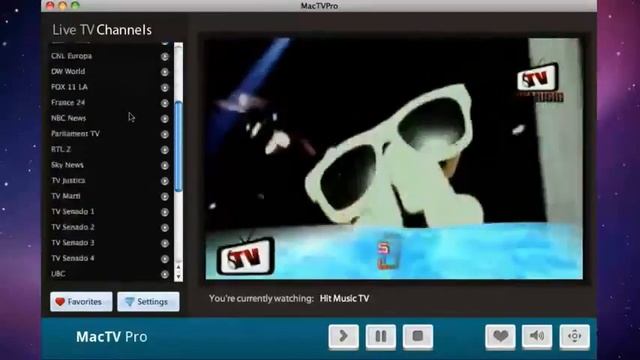Stop playback with the stop button
The height and width of the screenshot is (360, 640).
click(x=418, y=336)
